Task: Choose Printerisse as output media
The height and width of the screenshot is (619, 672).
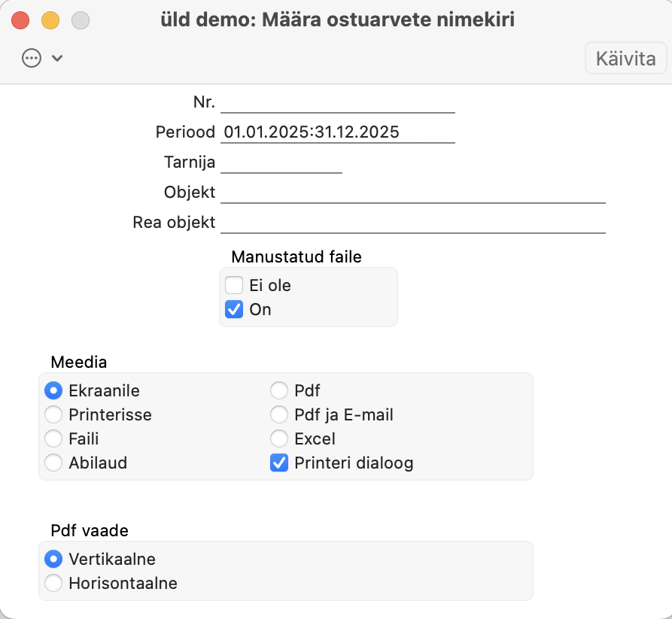Action: [x=53, y=414]
